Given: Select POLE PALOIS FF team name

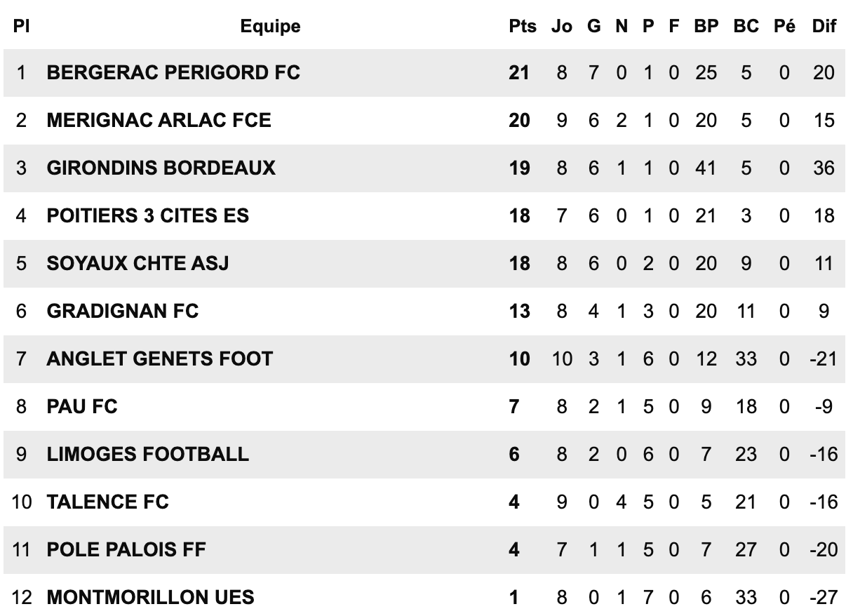Looking at the screenshot, I should click(126, 549).
